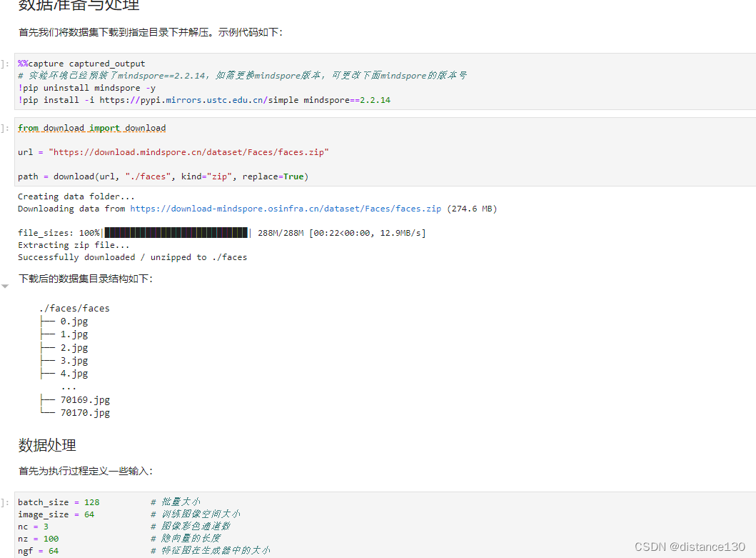This screenshot has width=756, height=558.
Task: Click the 'ngf = 64' line
Action: 38,551
